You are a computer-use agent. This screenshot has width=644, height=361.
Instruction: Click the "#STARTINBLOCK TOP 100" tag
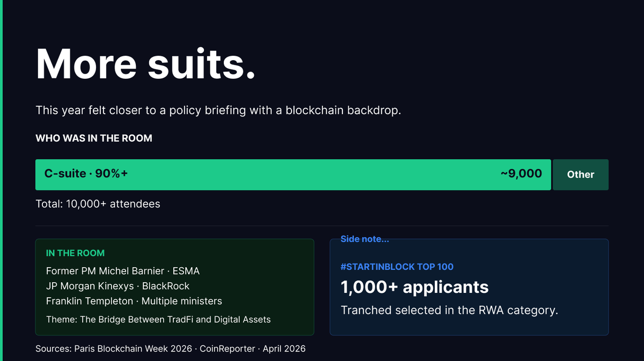tap(397, 267)
